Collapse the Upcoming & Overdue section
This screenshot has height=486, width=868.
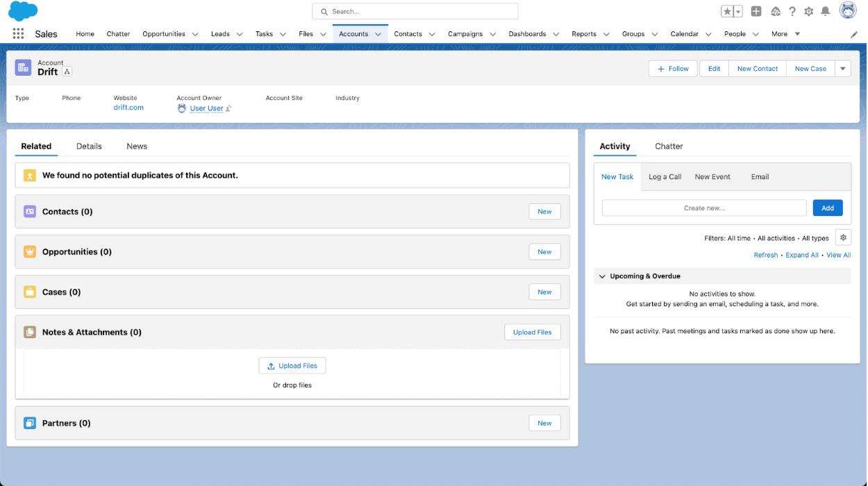tap(602, 276)
